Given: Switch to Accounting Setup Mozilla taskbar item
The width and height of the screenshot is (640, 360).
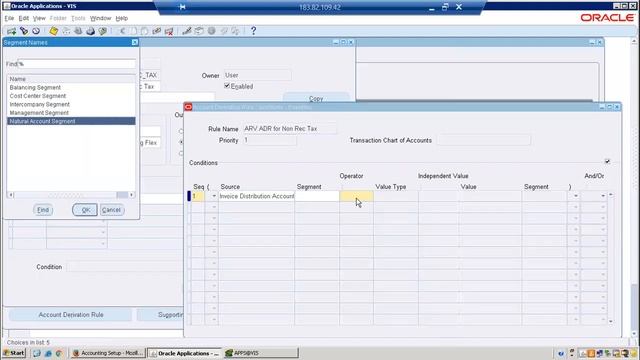Looking at the screenshot, I should pyautogui.click(x=108, y=353).
